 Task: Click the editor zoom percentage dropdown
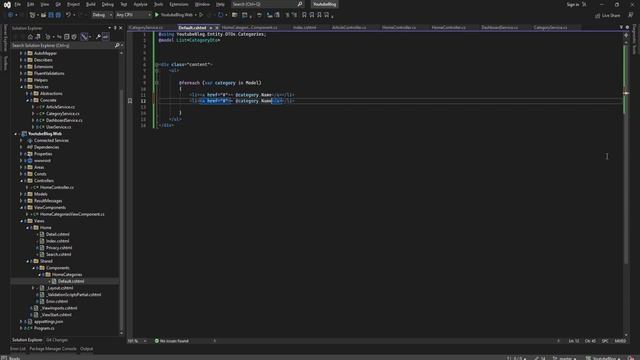[x=137, y=340]
